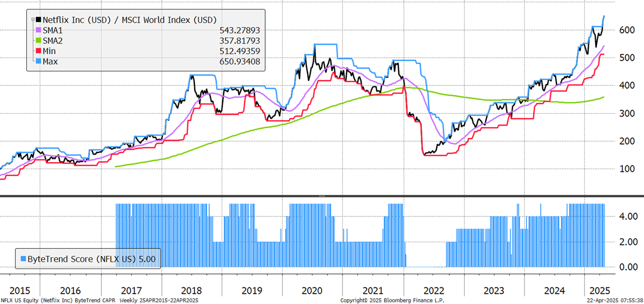Select the Max legend label
The width and height of the screenshot is (644, 304).
tap(51, 62)
